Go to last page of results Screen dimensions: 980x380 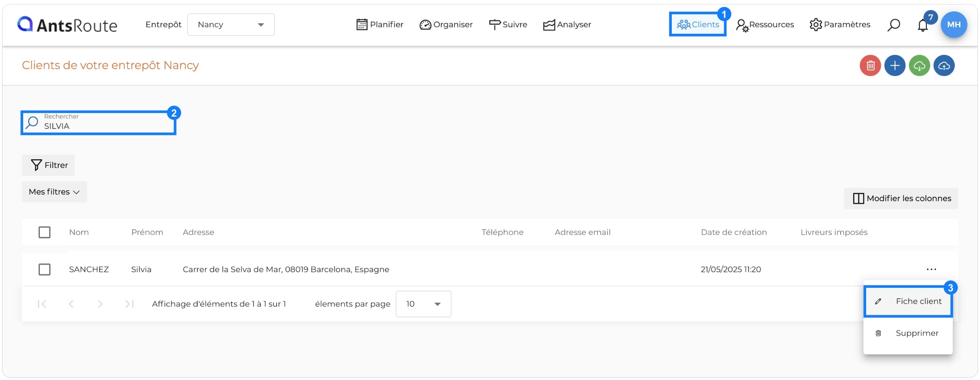[129, 304]
